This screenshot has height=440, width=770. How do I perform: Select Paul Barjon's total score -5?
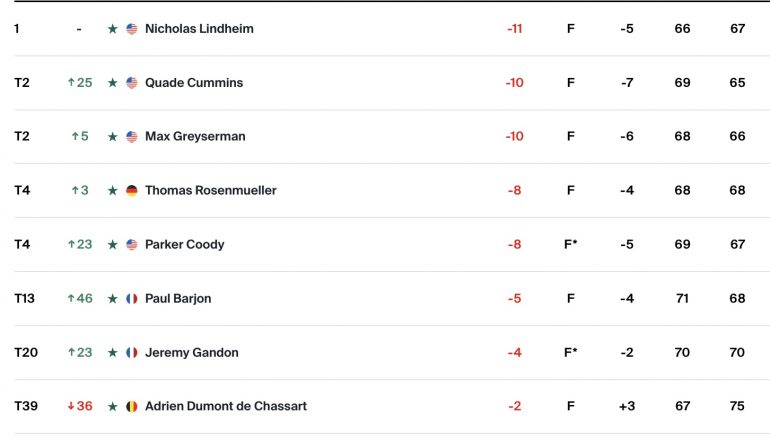point(514,299)
